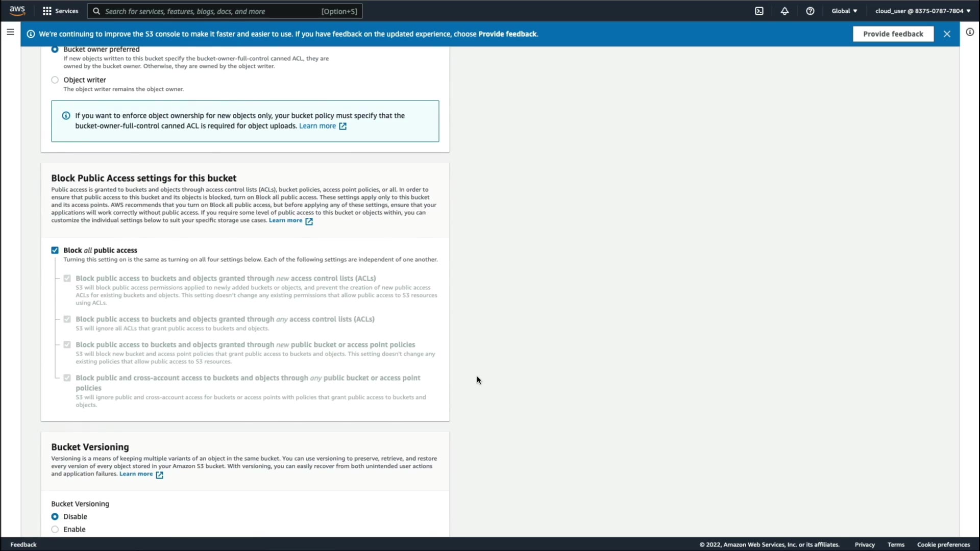980x551 pixels.
Task: Click Learn more in Block Public Access section
Action: (x=285, y=220)
